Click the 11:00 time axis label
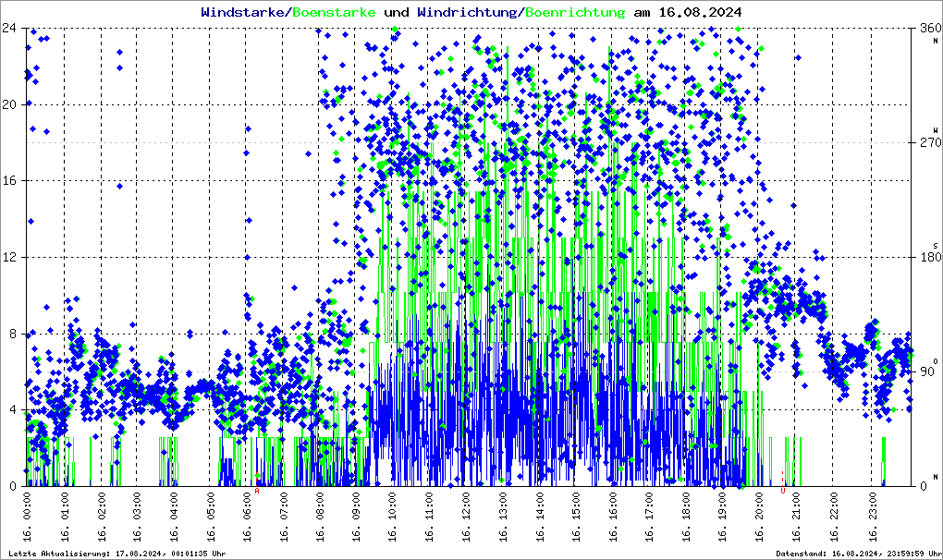Image resolution: width=943 pixels, height=560 pixels. (430, 517)
